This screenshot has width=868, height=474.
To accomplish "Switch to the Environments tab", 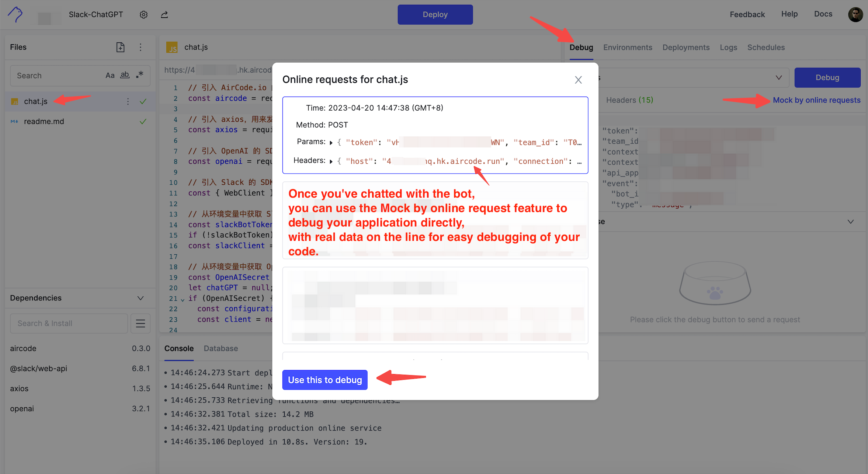I will pos(628,48).
